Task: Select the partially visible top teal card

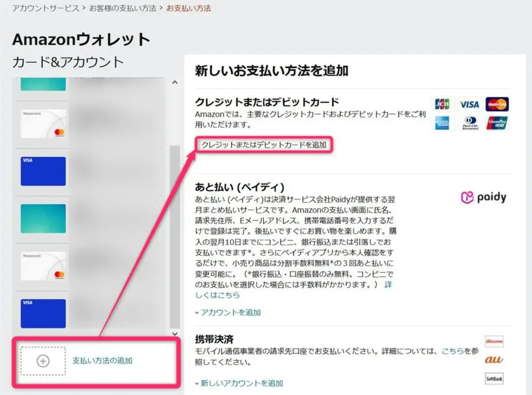Action: (x=43, y=84)
